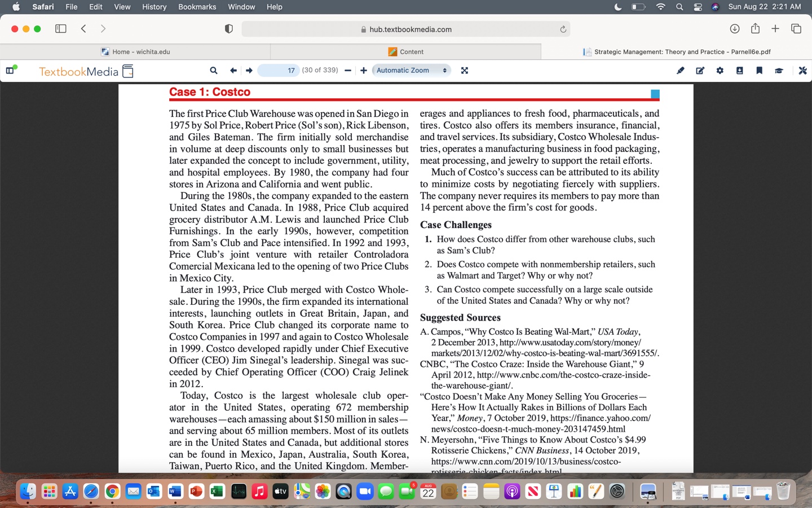
Task: Click the blue square marker beside case title
Action: (x=655, y=94)
